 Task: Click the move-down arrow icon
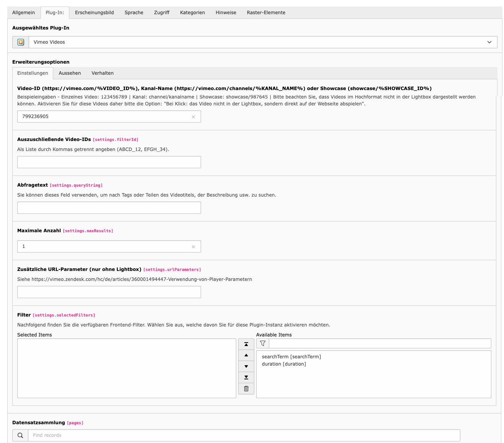(246, 366)
